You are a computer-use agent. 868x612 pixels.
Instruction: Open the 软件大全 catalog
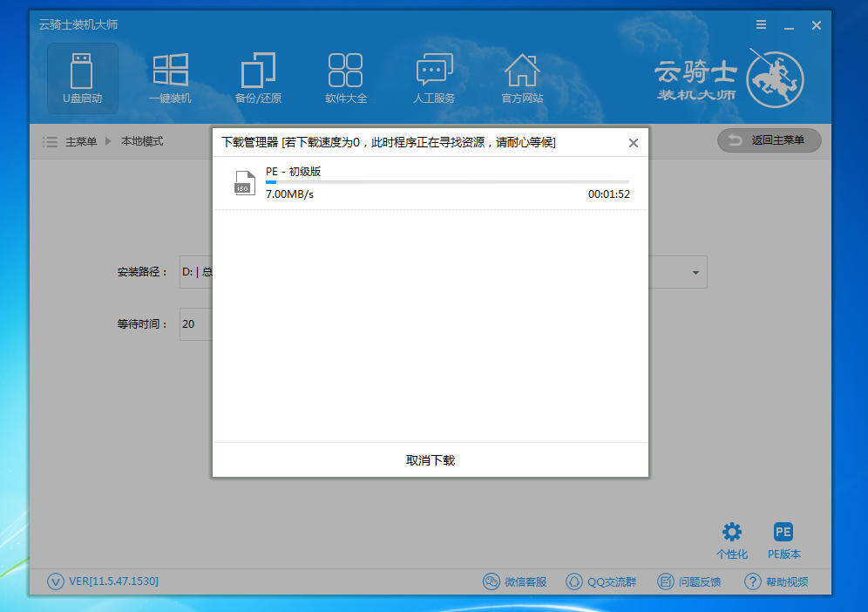point(346,78)
